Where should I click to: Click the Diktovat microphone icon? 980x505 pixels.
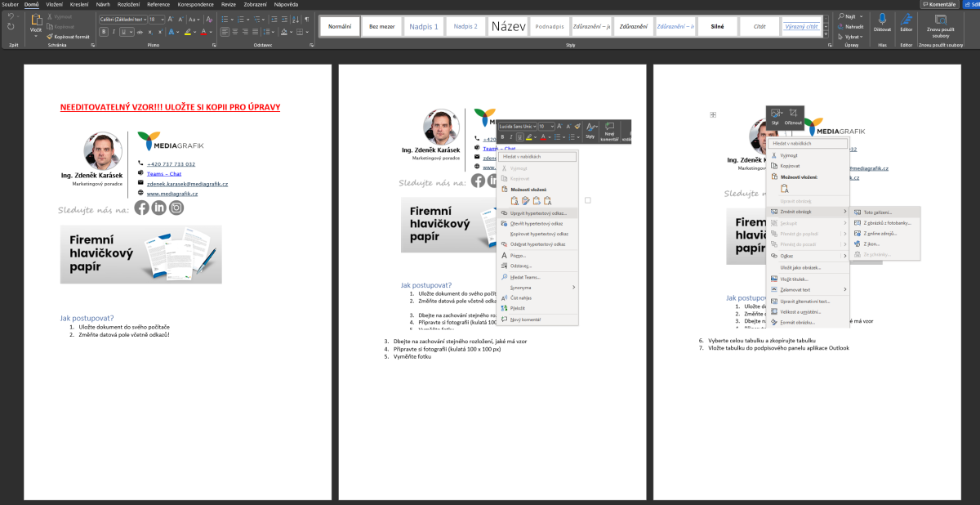882,20
